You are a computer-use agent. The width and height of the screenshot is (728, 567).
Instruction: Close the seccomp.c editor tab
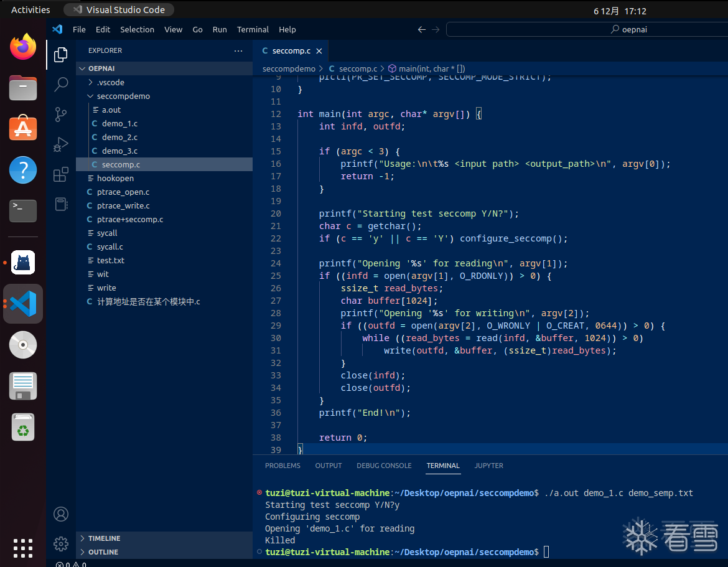point(319,51)
